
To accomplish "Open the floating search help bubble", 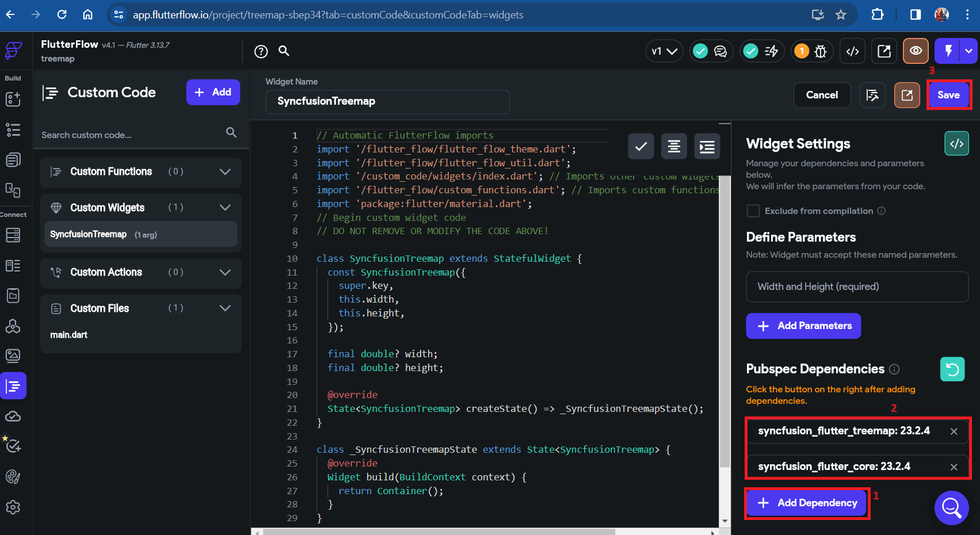I will click(952, 508).
